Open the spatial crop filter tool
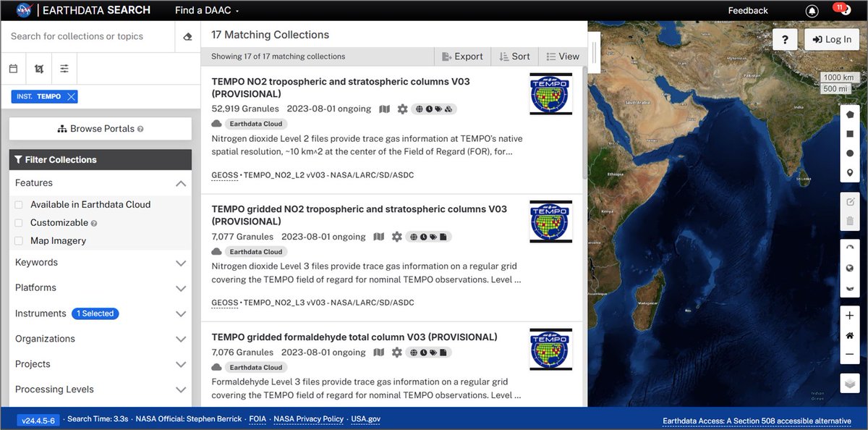 [39, 69]
